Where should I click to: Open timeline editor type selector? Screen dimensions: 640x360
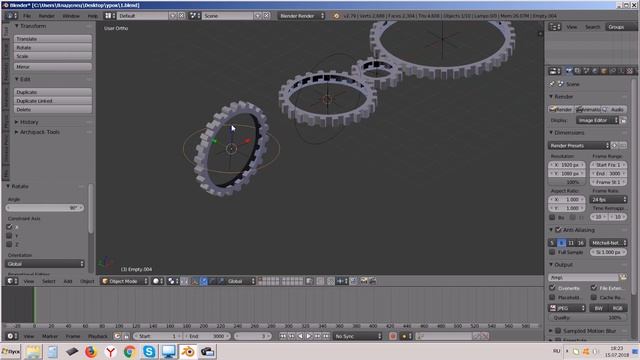tap(12, 336)
